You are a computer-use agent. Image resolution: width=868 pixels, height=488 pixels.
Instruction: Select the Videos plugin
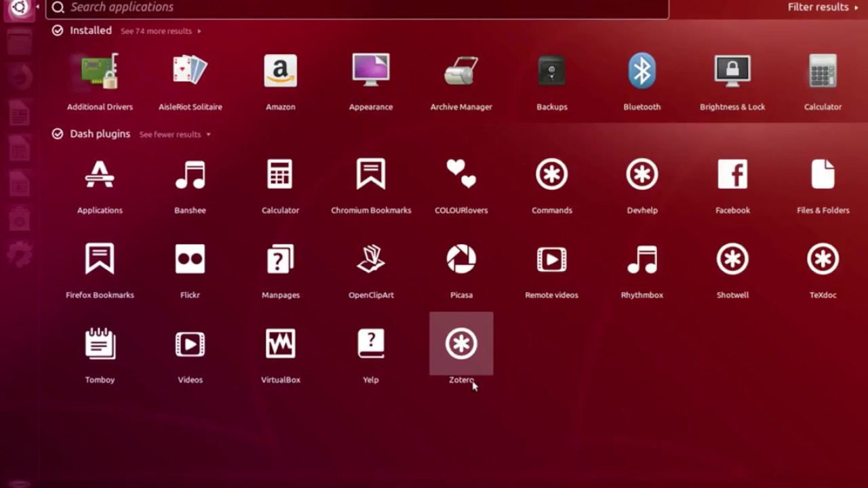click(x=190, y=344)
